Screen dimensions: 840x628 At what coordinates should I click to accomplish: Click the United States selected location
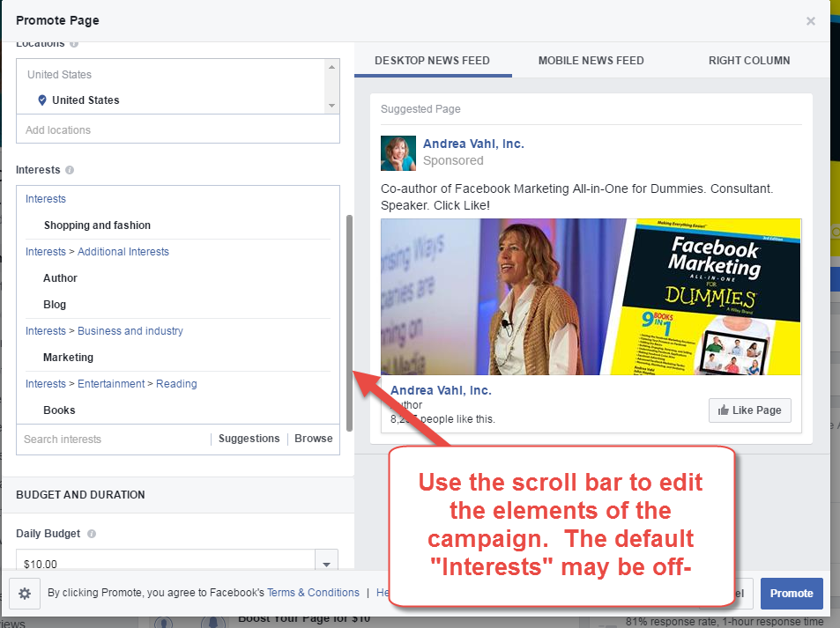(85, 100)
